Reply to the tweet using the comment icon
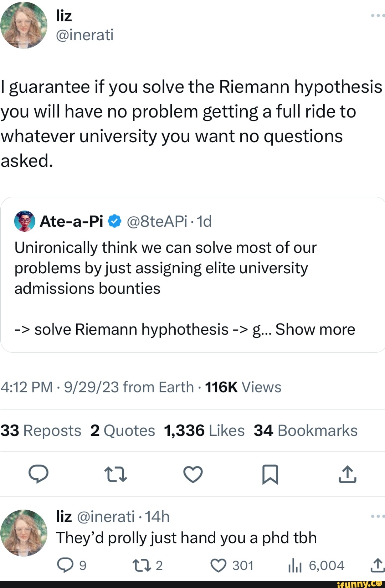The height and width of the screenshot is (588, 385). click(x=39, y=474)
